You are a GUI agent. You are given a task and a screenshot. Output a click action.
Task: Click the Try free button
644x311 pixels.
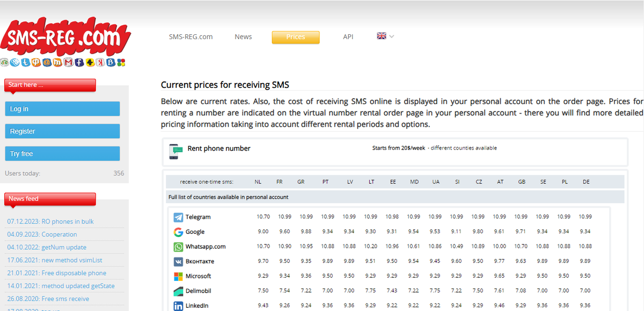coord(62,154)
